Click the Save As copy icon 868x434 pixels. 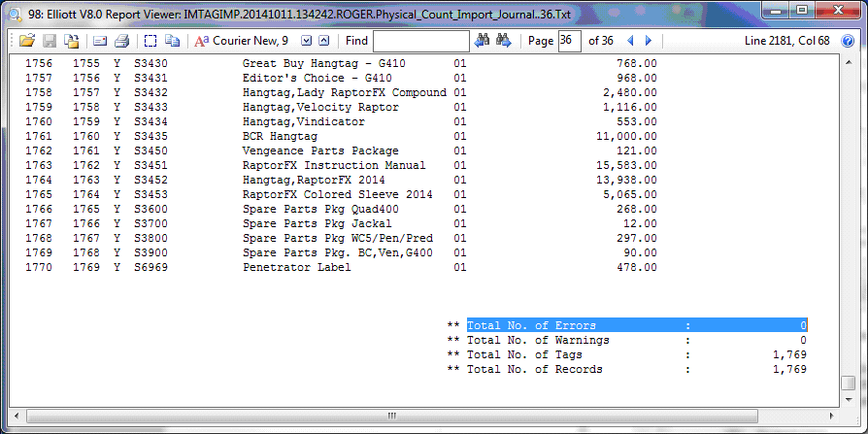[71, 41]
